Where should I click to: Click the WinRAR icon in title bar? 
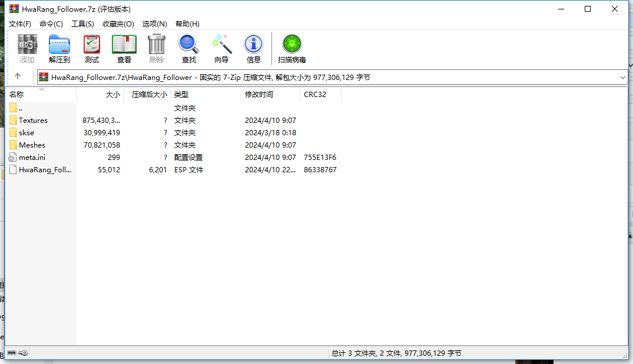coord(14,8)
